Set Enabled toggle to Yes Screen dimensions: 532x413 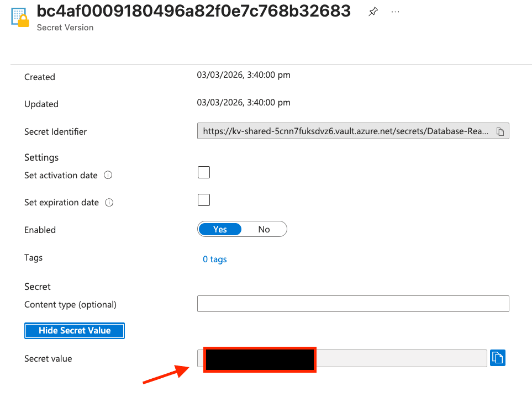click(220, 229)
